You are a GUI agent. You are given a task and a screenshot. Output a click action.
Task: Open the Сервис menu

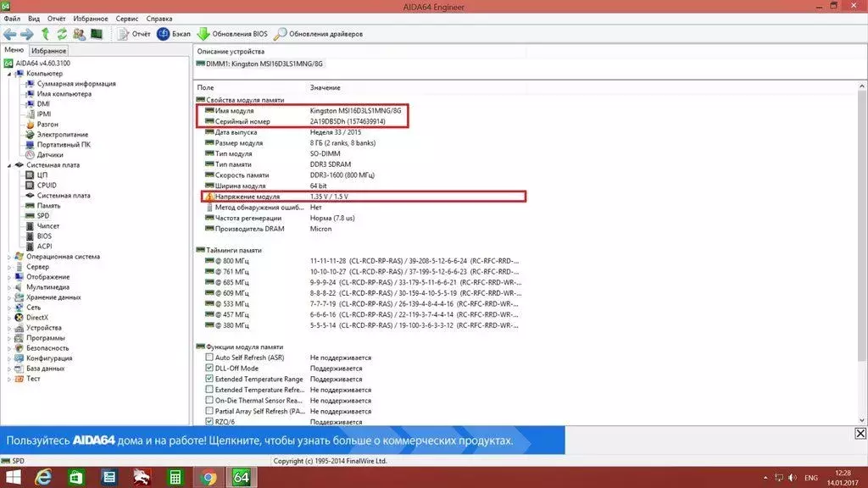127,19
